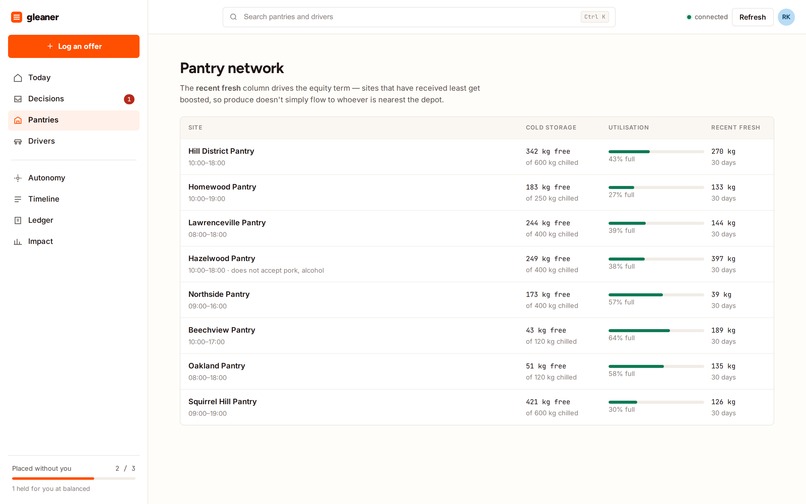Image resolution: width=806 pixels, height=504 pixels.
Task: Select the Hazelwood Pantry site name
Action: point(222,259)
